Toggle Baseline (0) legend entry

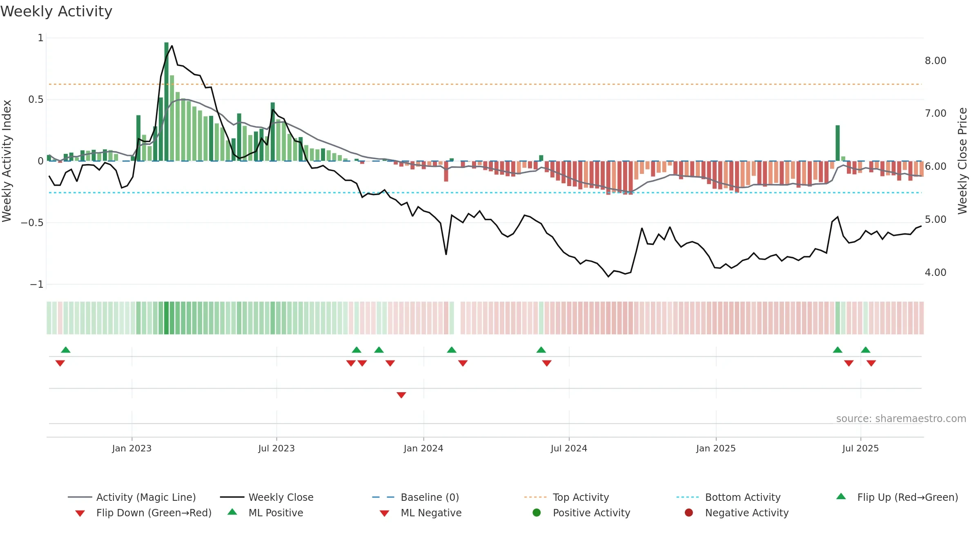click(416, 497)
